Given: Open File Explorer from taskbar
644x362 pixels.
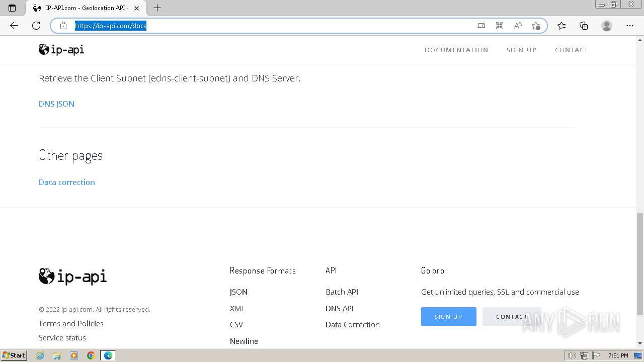Looking at the screenshot, I should click(57, 355).
